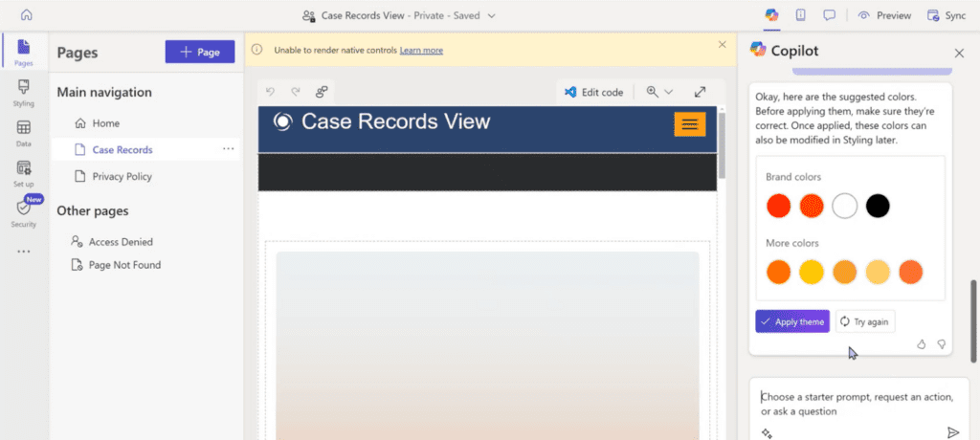Open the Security workspace icon
The image size is (980, 440).
pos(24,212)
